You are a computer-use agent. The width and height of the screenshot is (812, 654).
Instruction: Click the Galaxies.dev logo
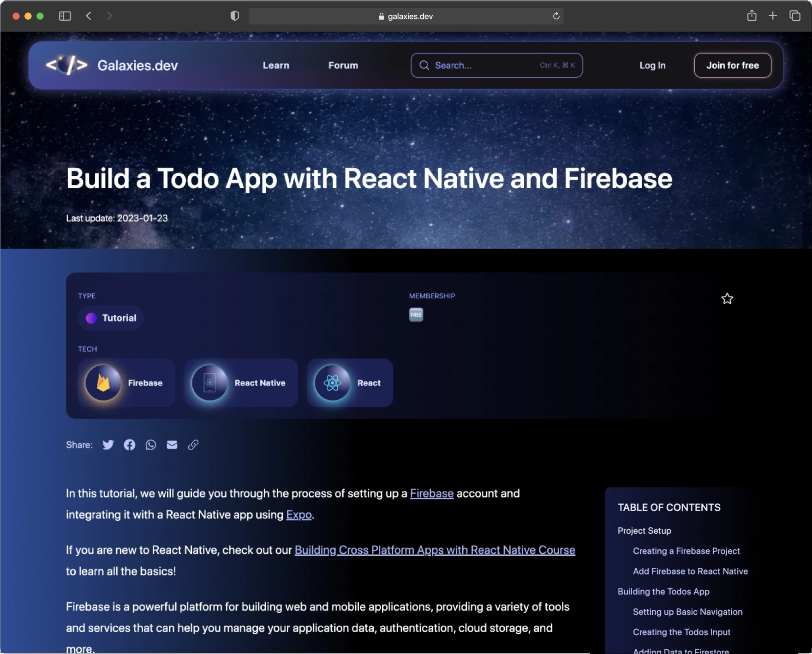pos(112,65)
